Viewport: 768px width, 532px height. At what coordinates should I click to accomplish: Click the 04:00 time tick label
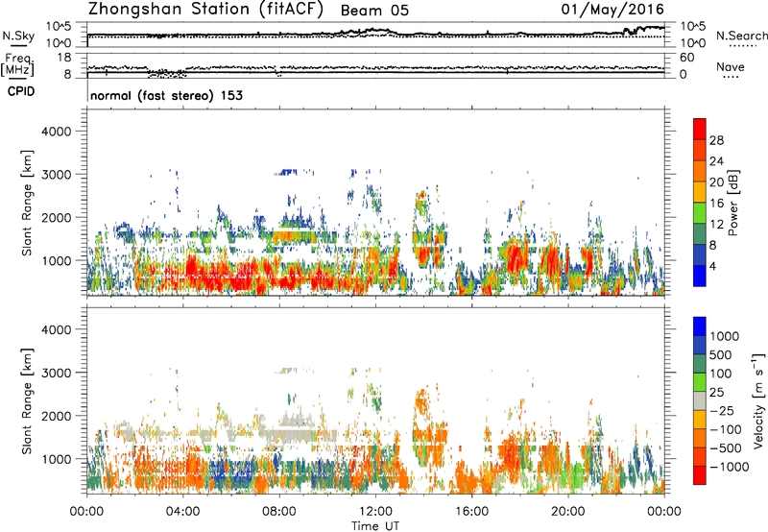pyautogui.click(x=182, y=512)
